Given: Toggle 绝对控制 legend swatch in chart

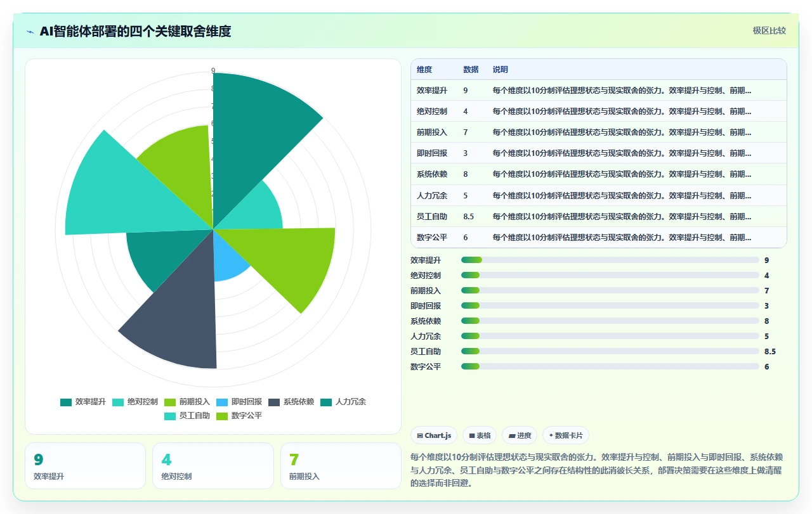Looking at the screenshot, I should coord(118,402).
